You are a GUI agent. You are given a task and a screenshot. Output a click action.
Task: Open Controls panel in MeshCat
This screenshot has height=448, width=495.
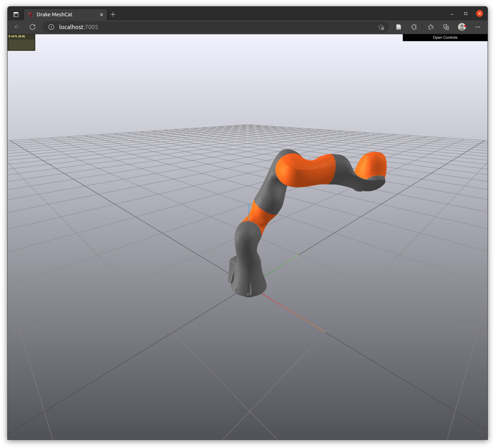click(x=445, y=37)
